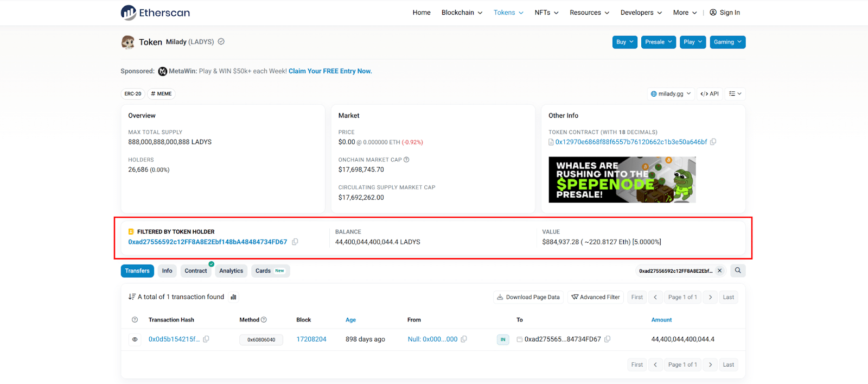868x384 pixels.
Task: Click the verified badge next to LADYS
Action: tap(221, 41)
